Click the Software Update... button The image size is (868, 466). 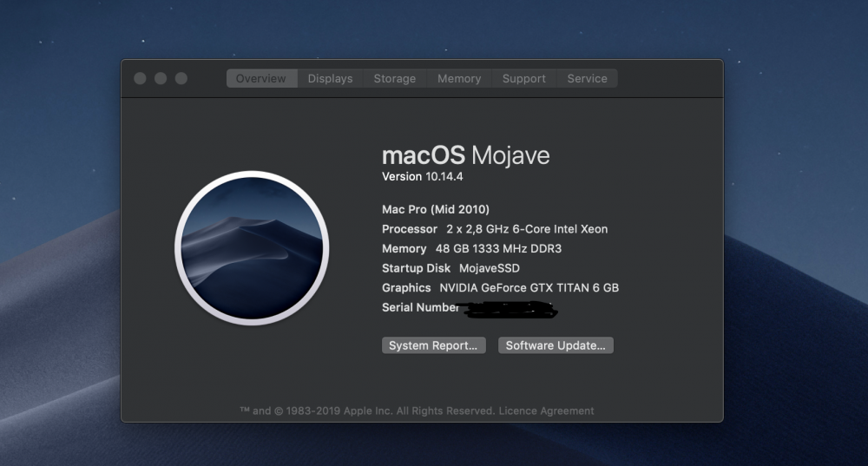point(556,345)
